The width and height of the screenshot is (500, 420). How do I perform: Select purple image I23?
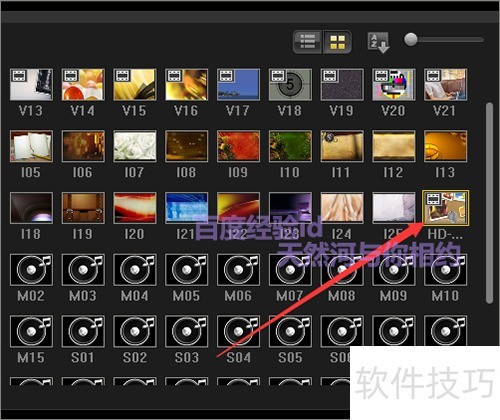(x=290, y=208)
